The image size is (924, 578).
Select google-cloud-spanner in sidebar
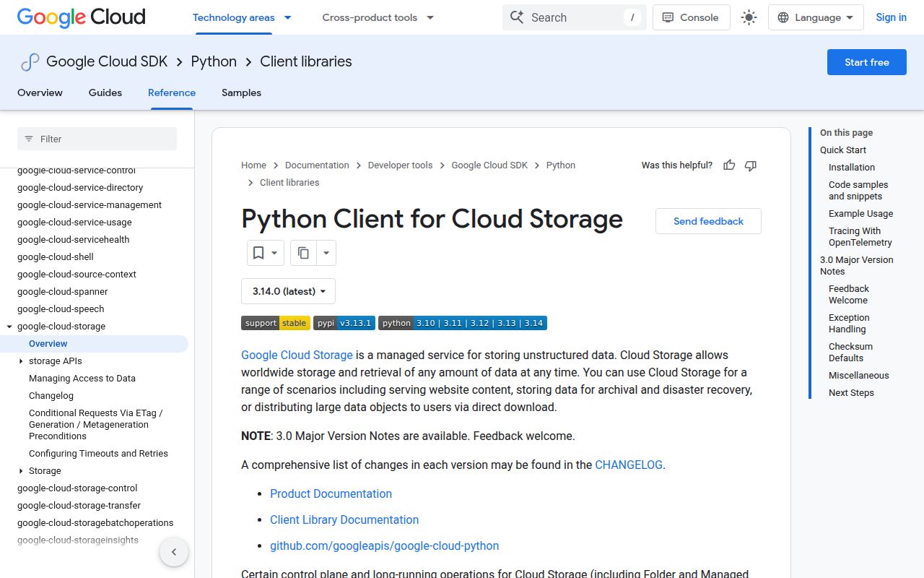63,292
